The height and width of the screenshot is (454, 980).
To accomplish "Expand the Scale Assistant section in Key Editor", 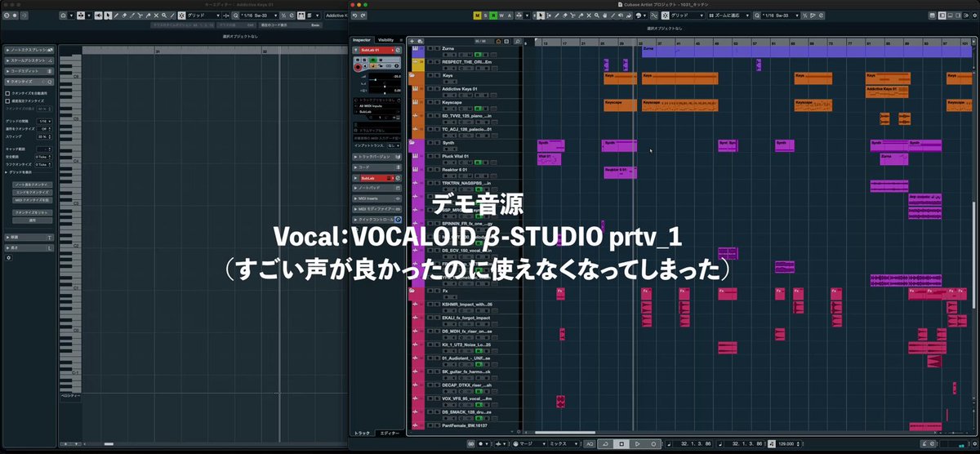I will (29, 61).
